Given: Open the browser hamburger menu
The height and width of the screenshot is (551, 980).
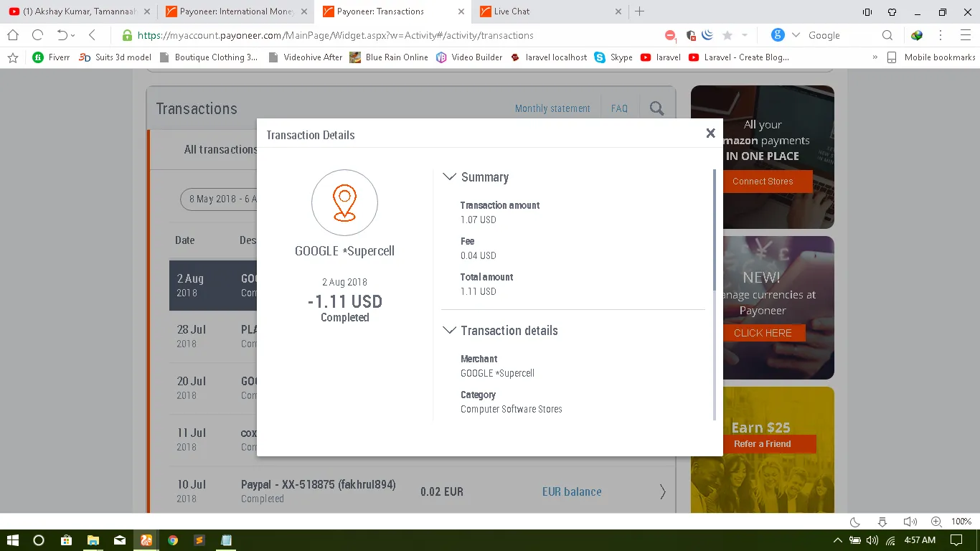Looking at the screenshot, I should tap(965, 35).
